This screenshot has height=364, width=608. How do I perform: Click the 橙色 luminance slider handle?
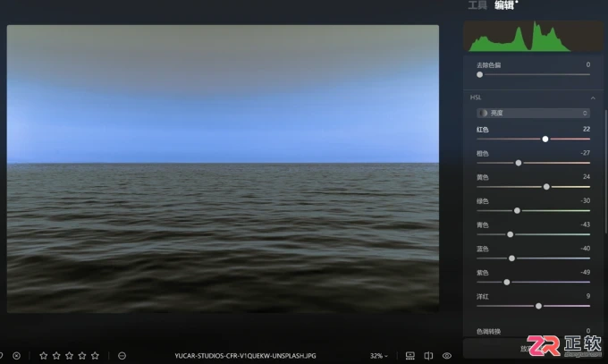click(519, 163)
